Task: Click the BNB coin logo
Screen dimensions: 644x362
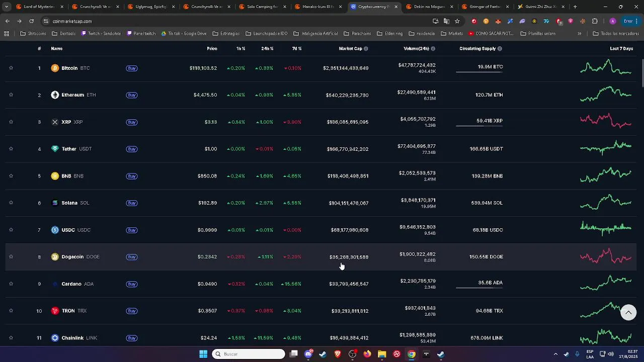Action: coord(55,176)
